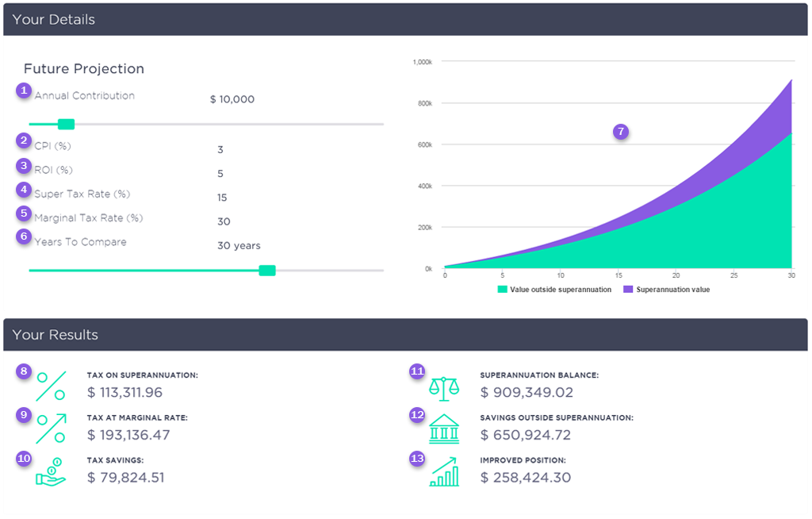
Task: Click the hand with coins Tax Savings icon
Action: click(x=51, y=471)
